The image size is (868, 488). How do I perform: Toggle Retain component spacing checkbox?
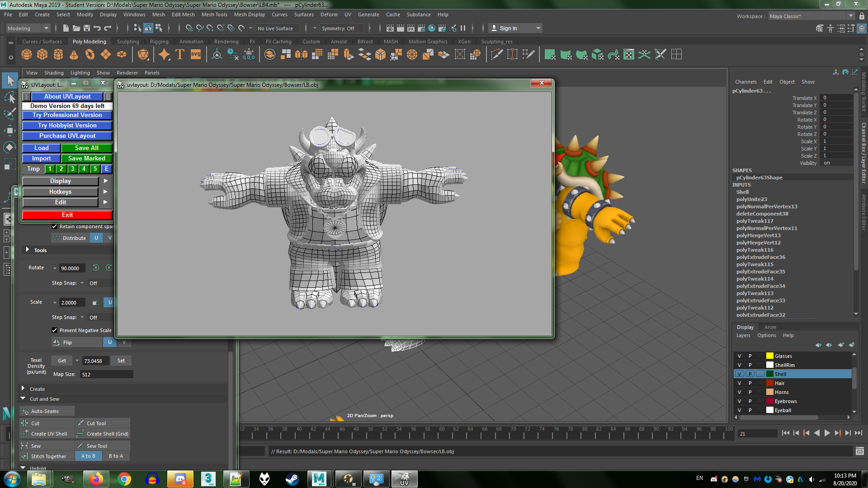[54, 226]
